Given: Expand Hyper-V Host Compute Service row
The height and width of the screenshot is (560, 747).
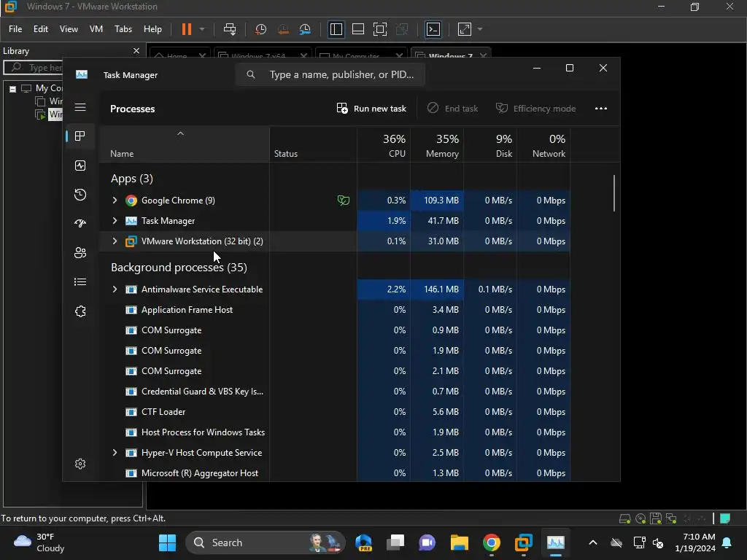Looking at the screenshot, I should [x=115, y=453].
